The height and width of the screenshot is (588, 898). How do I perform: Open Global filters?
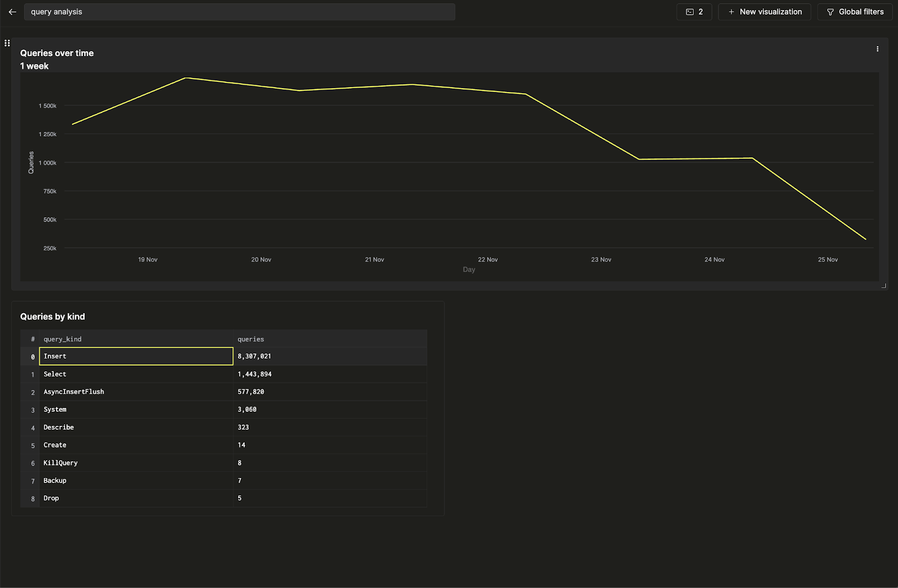(x=854, y=12)
